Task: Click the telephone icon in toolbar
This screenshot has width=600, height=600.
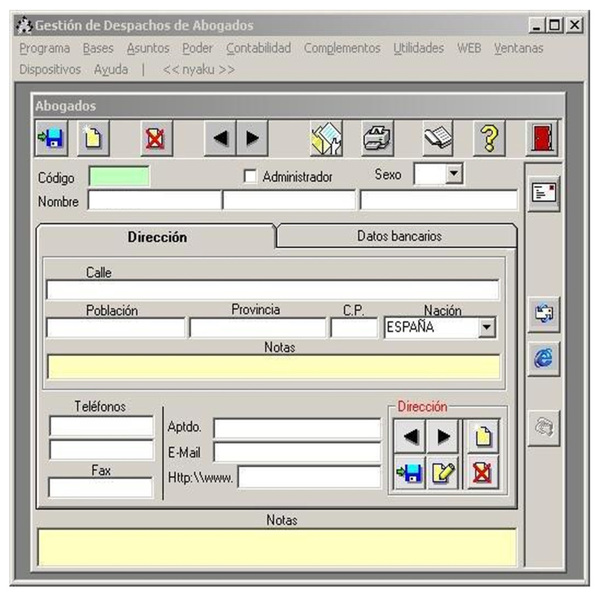Action: 438,138
